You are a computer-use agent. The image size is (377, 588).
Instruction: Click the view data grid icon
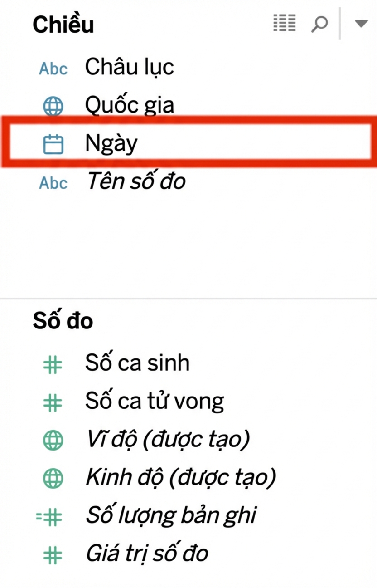(x=285, y=23)
